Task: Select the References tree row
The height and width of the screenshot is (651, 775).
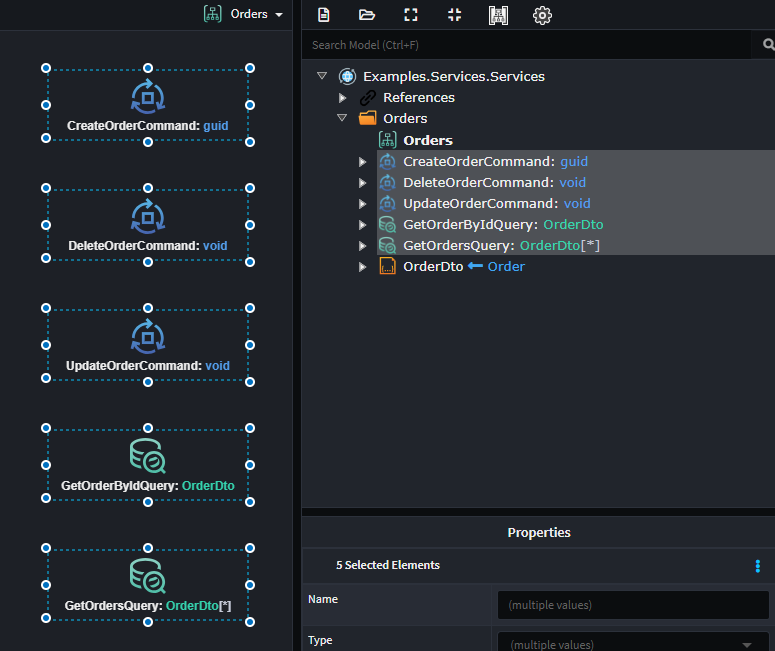Action: [419, 98]
